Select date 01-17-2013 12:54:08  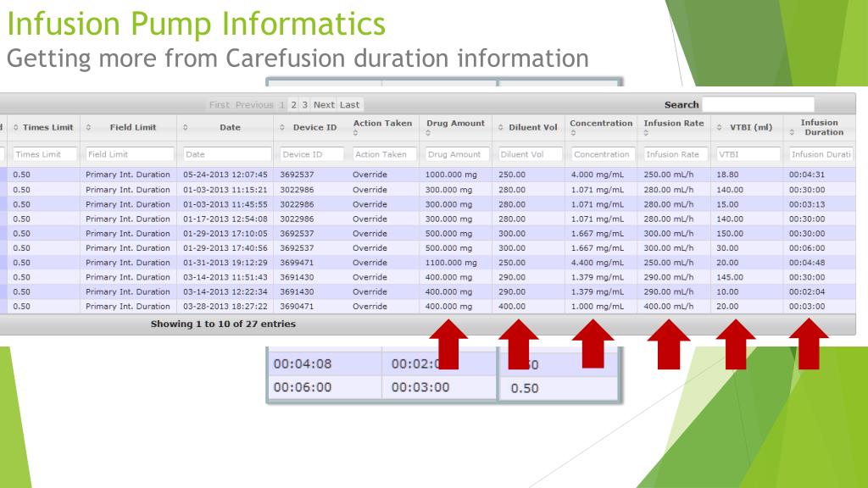[x=225, y=219]
